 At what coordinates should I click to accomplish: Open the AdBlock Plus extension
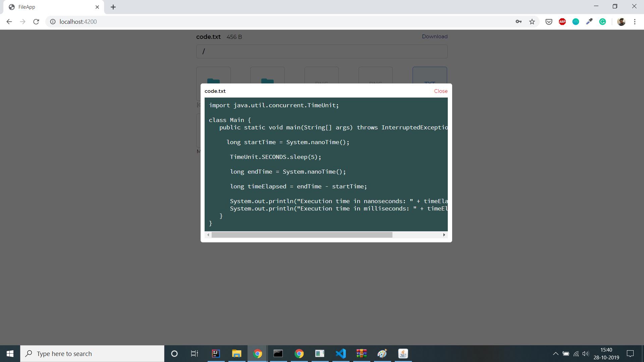click(x=562, y=22)
